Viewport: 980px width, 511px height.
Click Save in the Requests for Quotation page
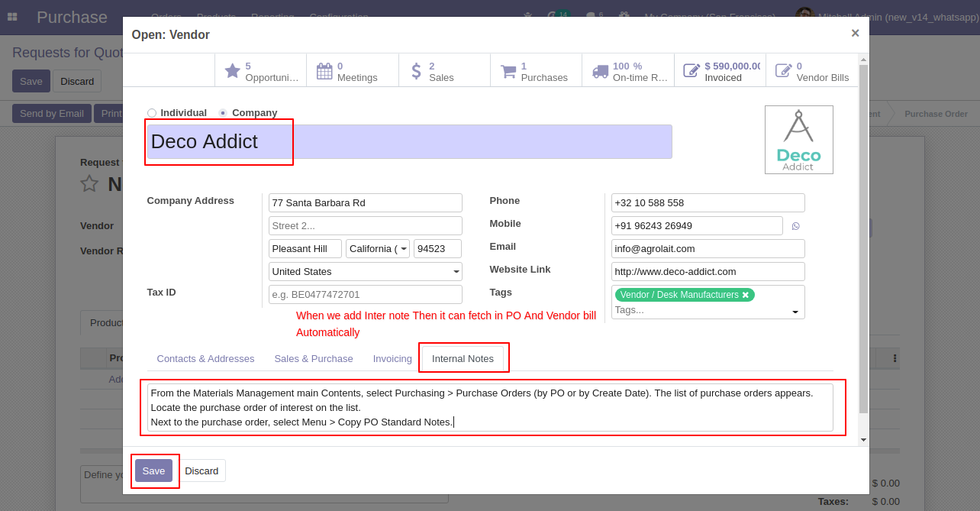(x=31, y=81)
